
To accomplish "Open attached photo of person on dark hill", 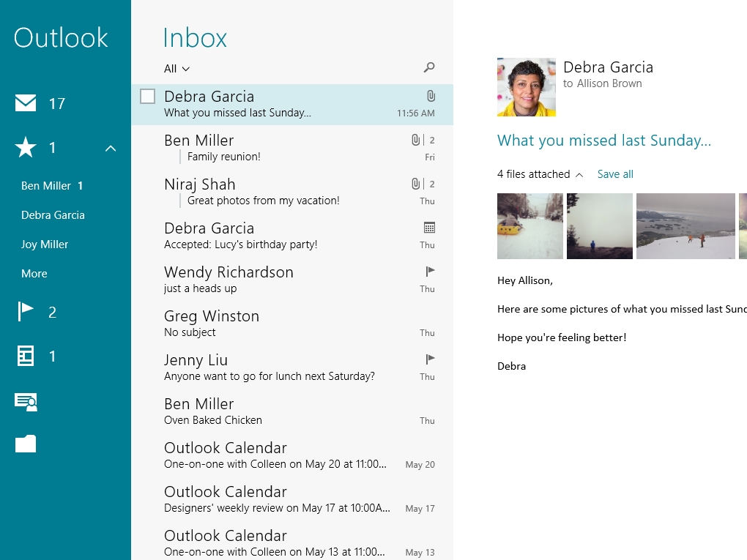I will (600, 226).
